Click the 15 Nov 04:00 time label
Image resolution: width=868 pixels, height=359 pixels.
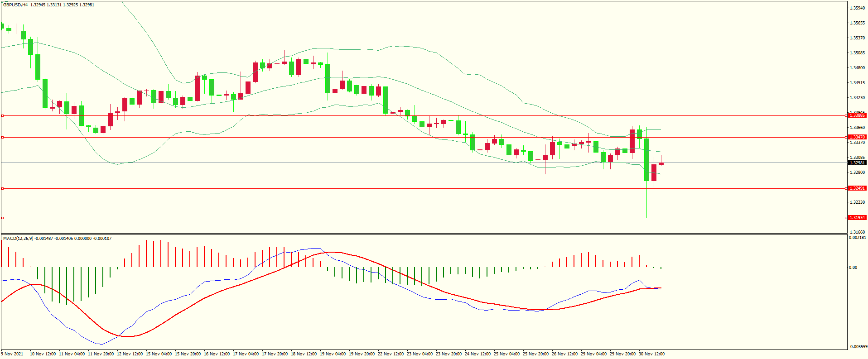pyautogui.click(x=159, y=354)
